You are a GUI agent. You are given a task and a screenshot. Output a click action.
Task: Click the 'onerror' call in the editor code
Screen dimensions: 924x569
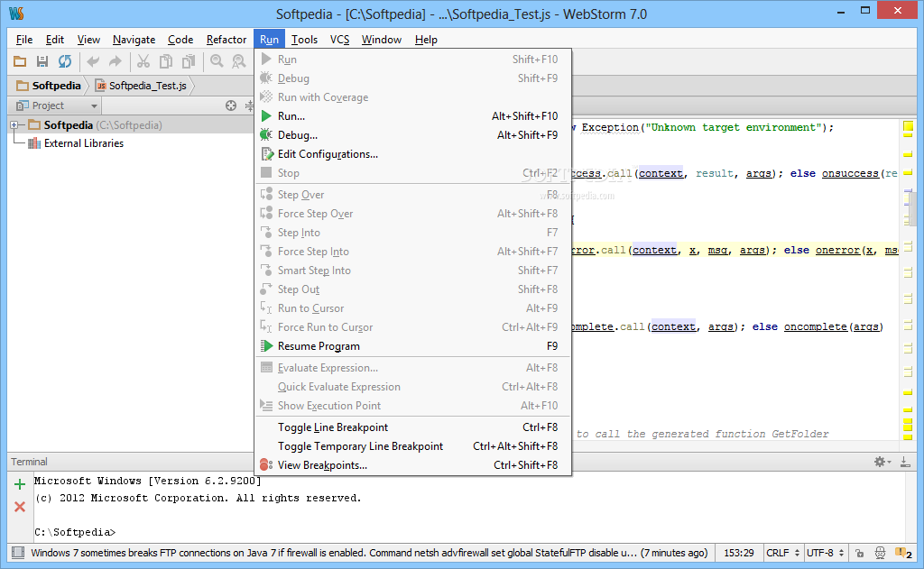(x=837, y=250)
